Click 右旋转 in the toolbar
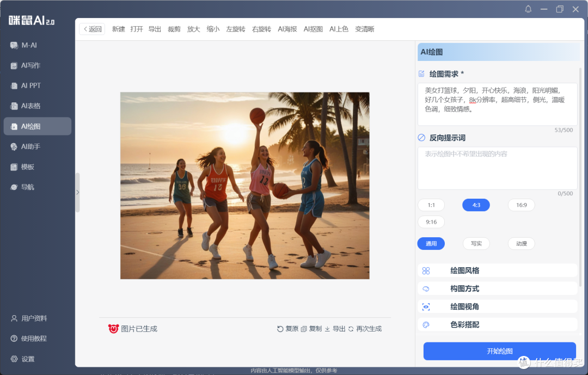This screenshot has height=375, width=588. [x=261, y=29]
